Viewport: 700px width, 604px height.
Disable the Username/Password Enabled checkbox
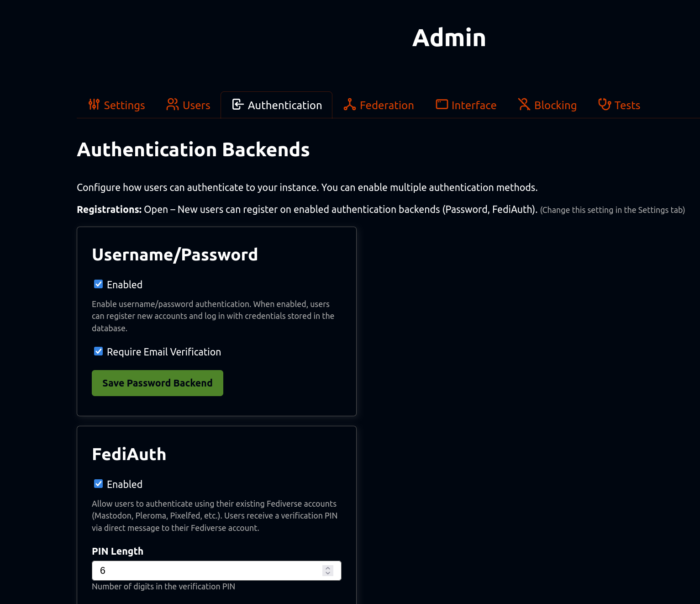pyautogui.click(x=99, y=284)
